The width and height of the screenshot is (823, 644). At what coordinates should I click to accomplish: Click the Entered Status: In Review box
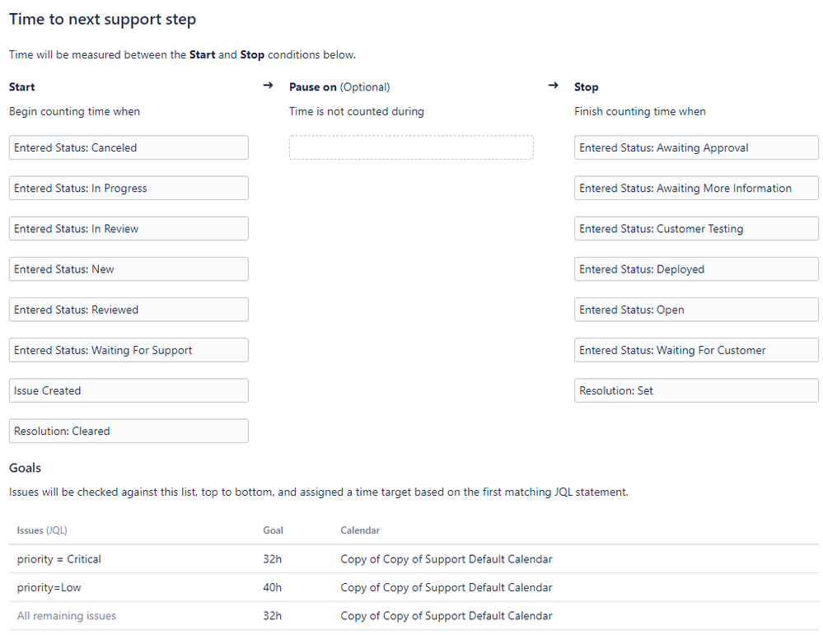129,228
